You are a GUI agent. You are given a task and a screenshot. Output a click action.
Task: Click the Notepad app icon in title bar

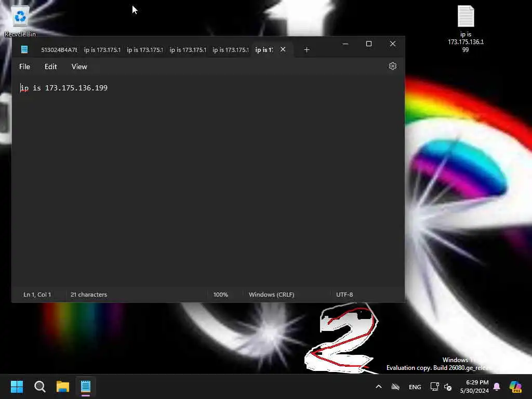click(x=24, y=49)
